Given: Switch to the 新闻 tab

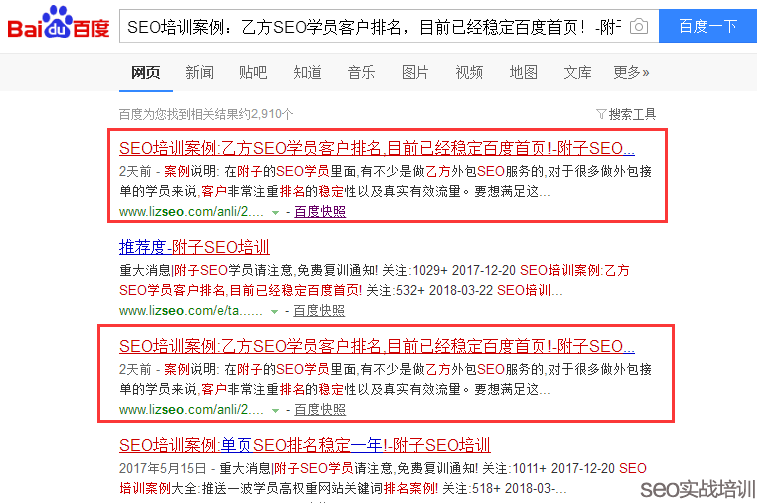Looking at the screenshot, I should click(x=199, y=72).
